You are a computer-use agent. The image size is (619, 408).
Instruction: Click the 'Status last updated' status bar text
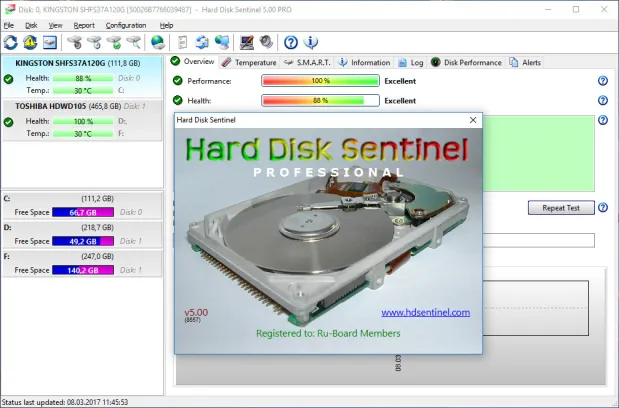(x=65, y=402)
